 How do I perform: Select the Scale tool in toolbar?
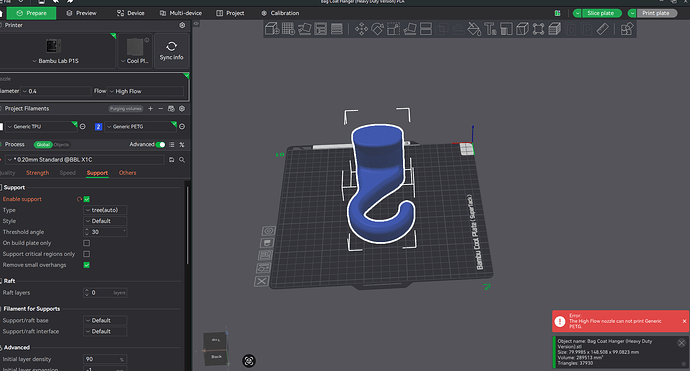coord(393,29)
